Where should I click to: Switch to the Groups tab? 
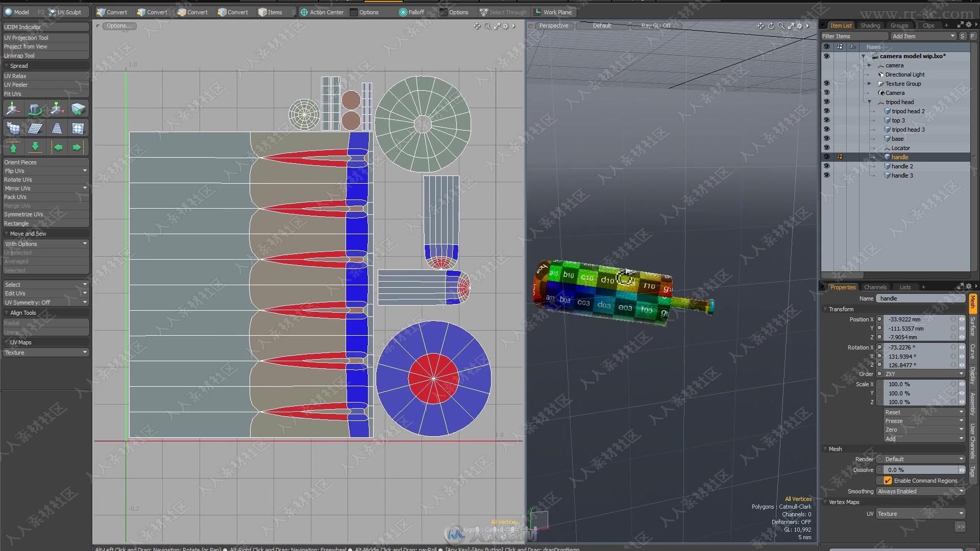(x=899, y=26)
